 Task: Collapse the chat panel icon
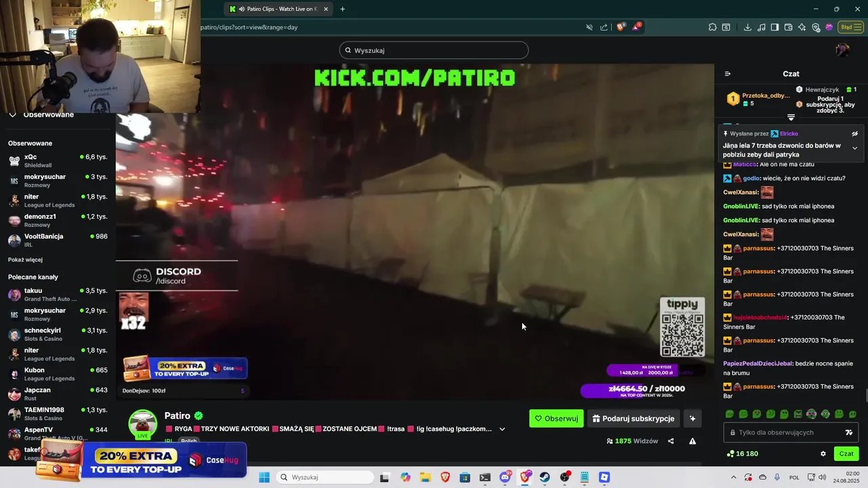point(728,74)
